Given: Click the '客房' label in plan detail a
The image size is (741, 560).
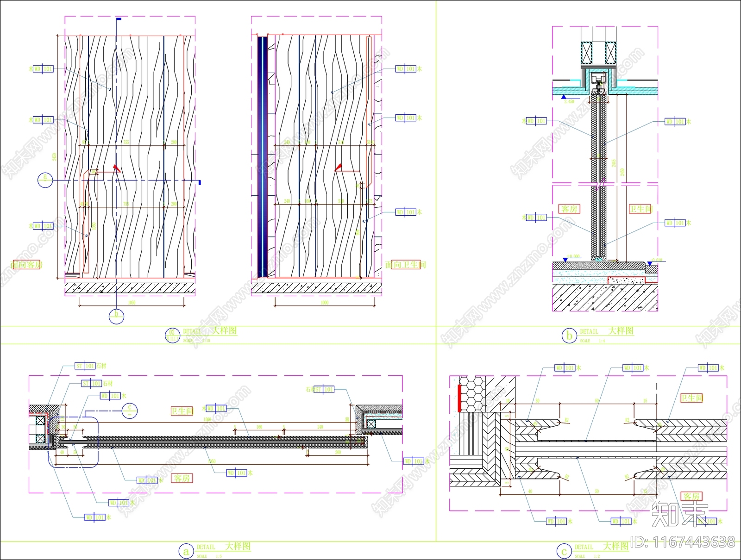Looking at the screenshot, I should [182, 478].
